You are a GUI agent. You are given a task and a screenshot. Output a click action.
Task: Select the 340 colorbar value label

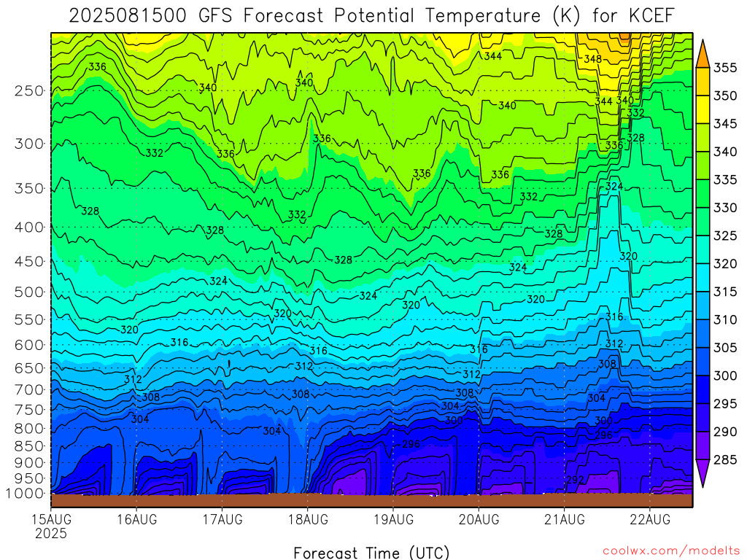click(725, 152)
